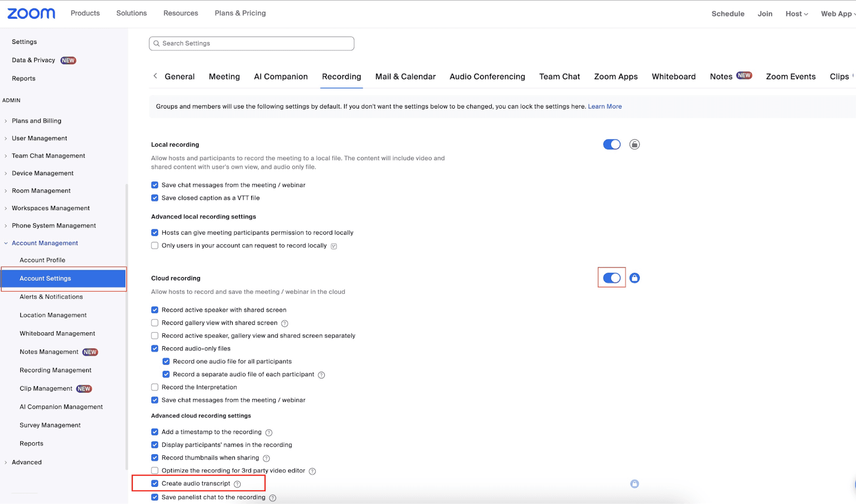Click the NEW badge beside Clip Management
The image size is (856, 504).
[84, 389]
